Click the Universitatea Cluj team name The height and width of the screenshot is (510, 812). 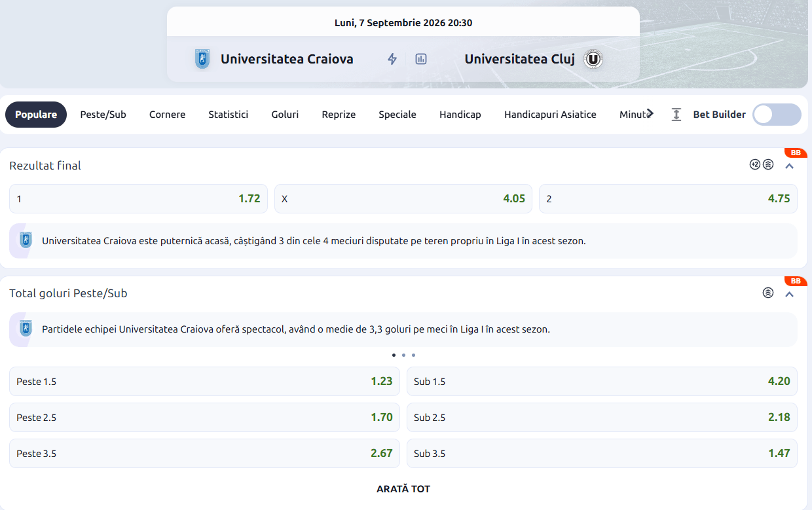(520, 59)
